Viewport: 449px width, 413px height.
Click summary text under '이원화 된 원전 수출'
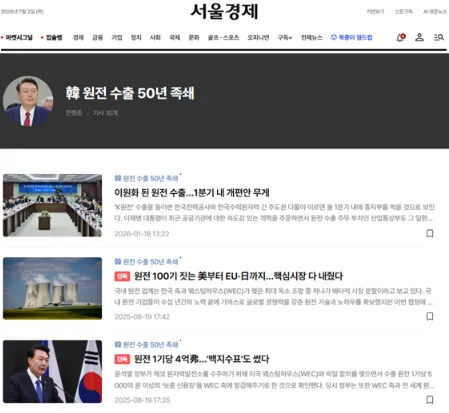(x=274, y=213)
